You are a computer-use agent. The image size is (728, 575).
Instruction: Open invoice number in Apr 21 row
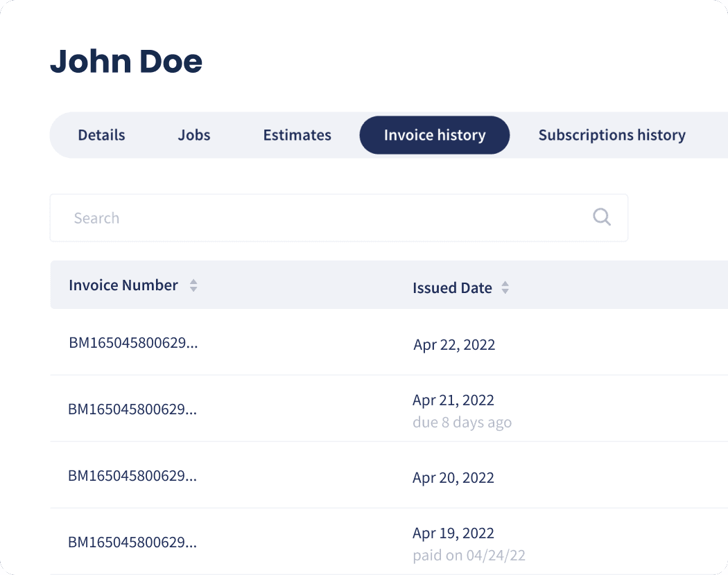tap(132, 409)
